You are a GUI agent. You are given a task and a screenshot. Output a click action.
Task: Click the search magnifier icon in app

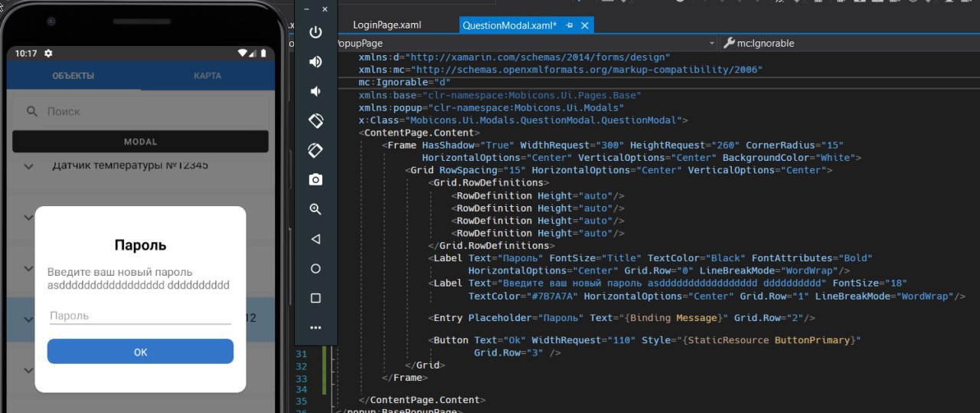32,111
